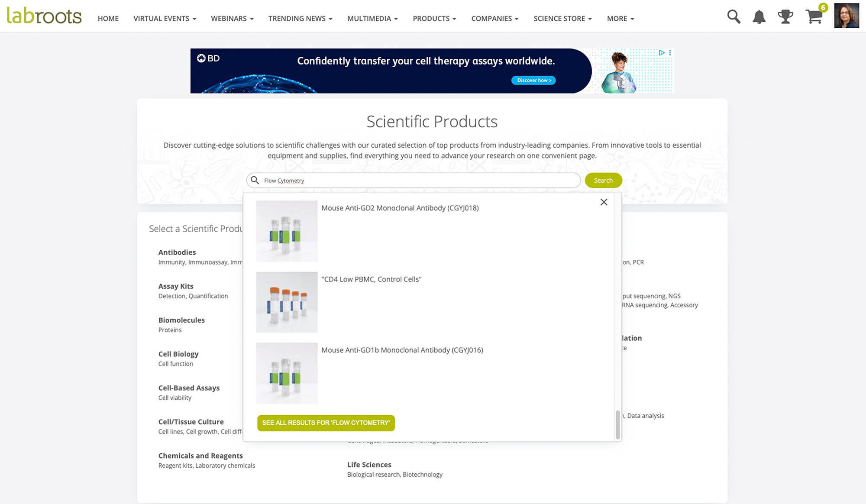
Task: Open the shopping cart icon
Action: coord(814,17)
